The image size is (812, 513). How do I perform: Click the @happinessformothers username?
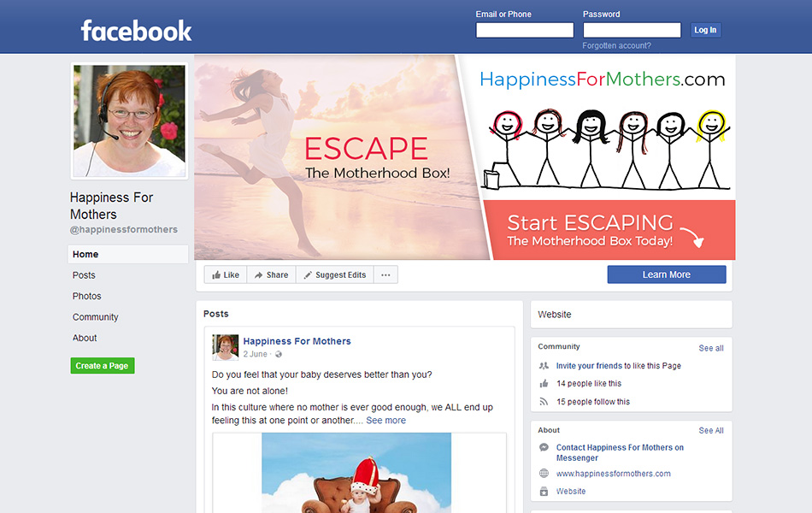124,229
